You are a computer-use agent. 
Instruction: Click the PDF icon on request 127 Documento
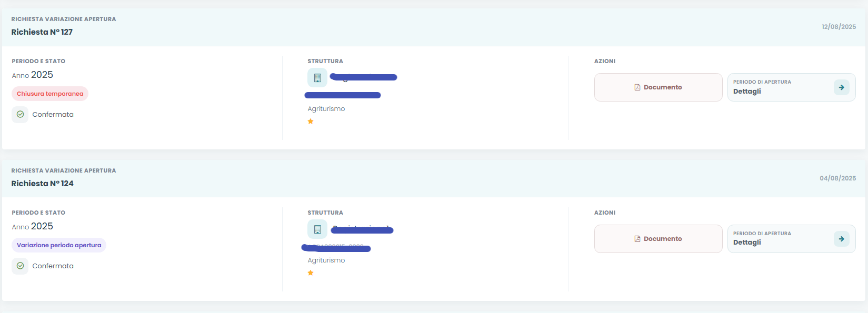pyautogui.click(x=637, y=87)
